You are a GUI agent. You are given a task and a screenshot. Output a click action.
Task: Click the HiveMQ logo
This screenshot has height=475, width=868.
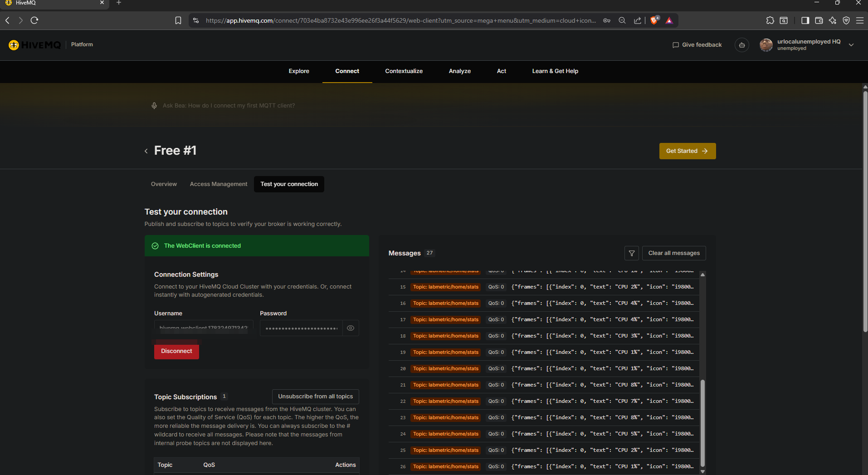[x=35, y=45]
